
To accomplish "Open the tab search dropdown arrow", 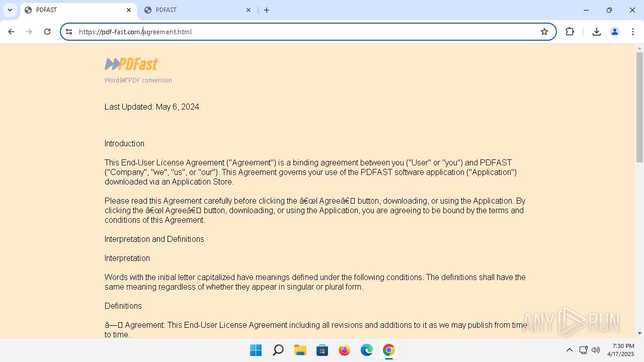I will point(10,10).
